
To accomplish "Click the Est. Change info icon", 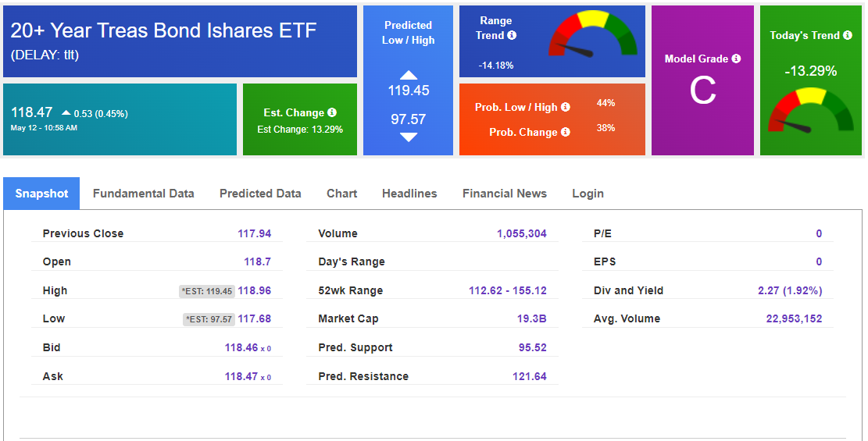I will point(332,112).
